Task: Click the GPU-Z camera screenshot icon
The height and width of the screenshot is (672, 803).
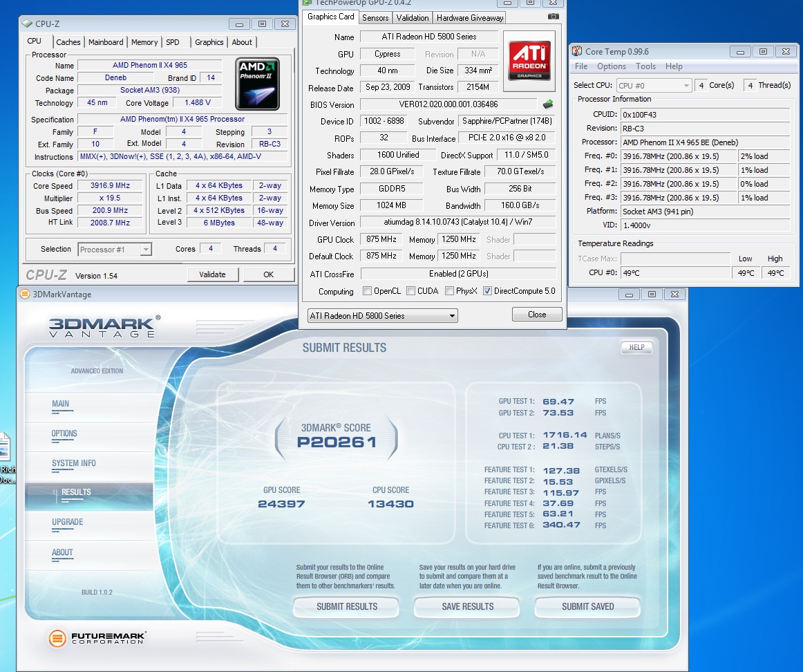Action: coord(553,17)
